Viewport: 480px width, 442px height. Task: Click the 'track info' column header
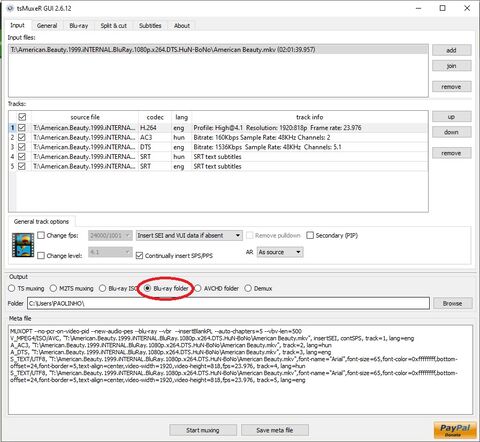click(x=310, y=117)
